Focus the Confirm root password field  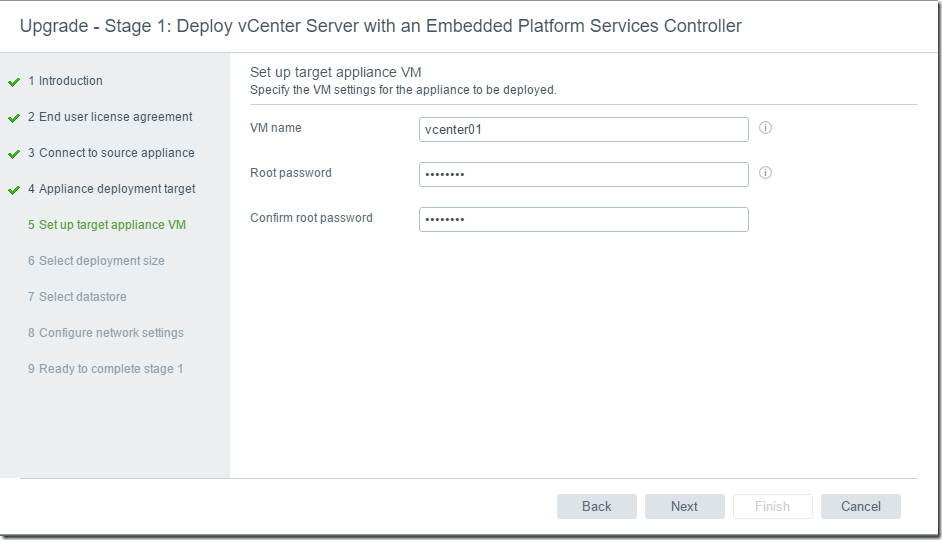pos(583,219)
